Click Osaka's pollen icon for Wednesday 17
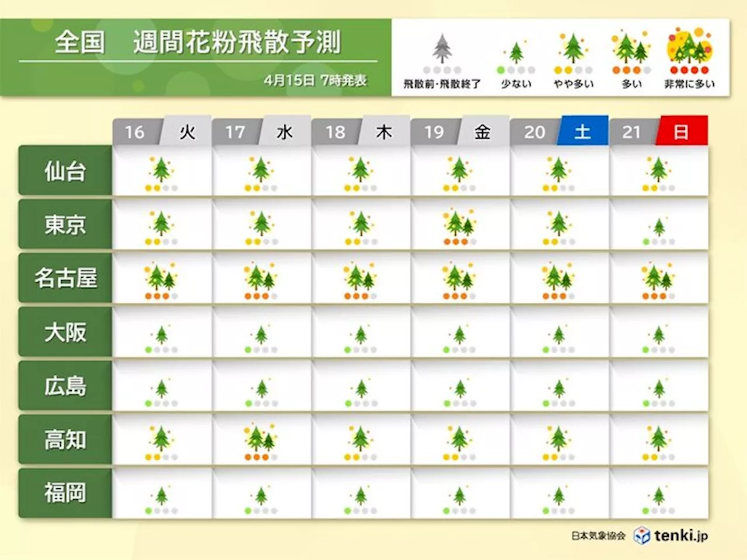Image resolution: width=747 pixels, height=560 pixels. pos(261,339)
